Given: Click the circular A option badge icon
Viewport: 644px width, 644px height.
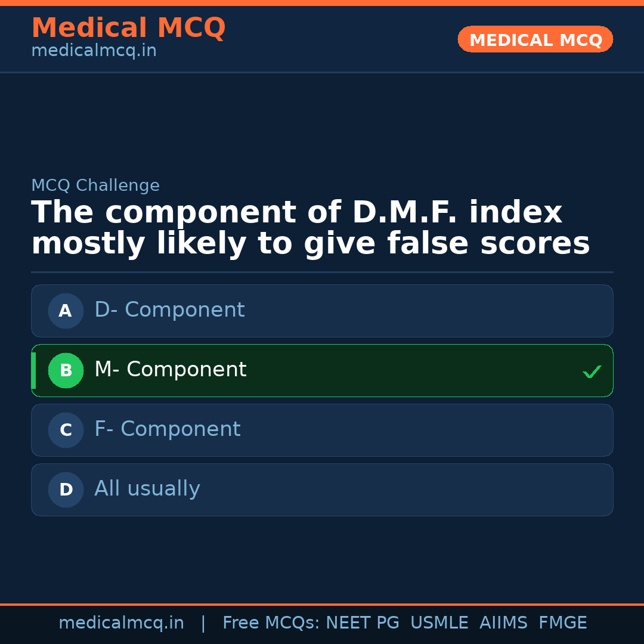Looking at the screenshot, I should pyautogui.click(x=66, y=311).
